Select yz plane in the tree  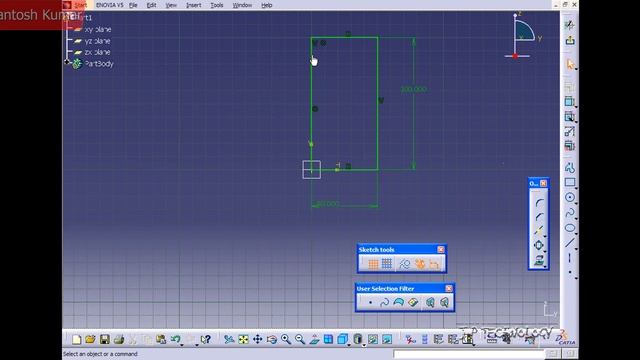point(97,41)
